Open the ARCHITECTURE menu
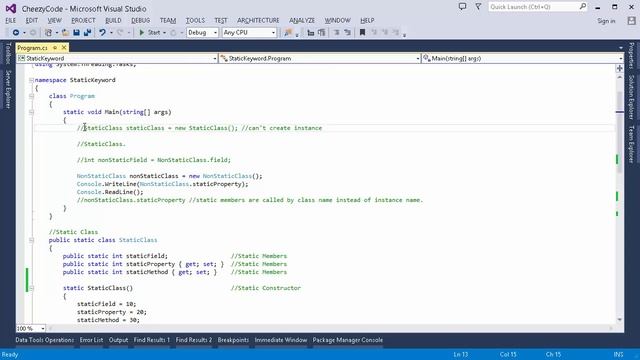Screen dimensions: 640x360 (258, 20)
